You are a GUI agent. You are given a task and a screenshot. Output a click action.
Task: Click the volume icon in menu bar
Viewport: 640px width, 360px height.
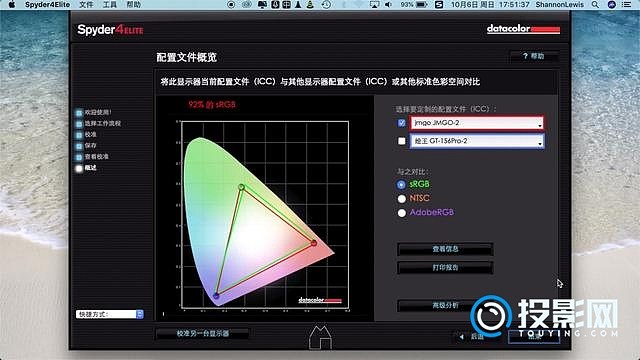click(388, 5)
